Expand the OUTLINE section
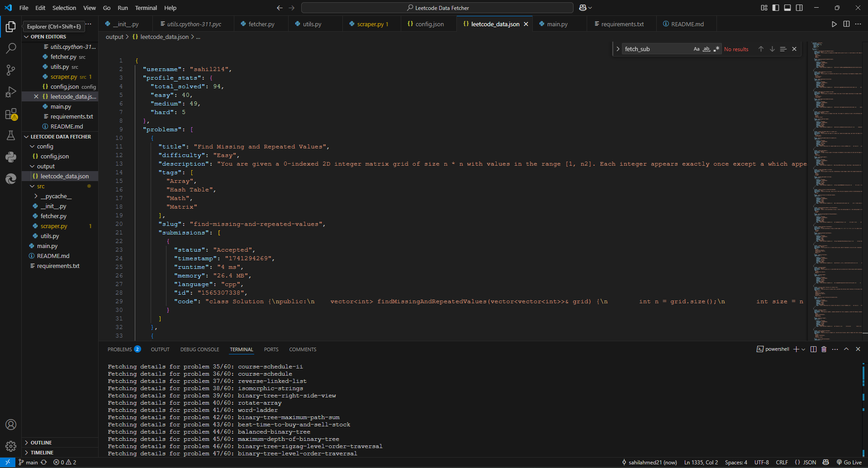 click(60, 443)
